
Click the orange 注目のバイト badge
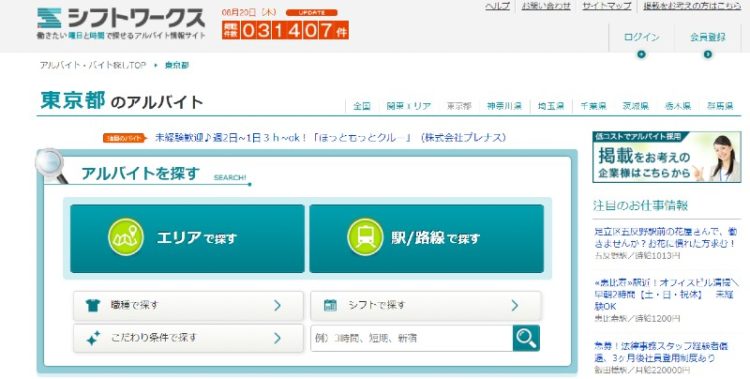point(124,138)
